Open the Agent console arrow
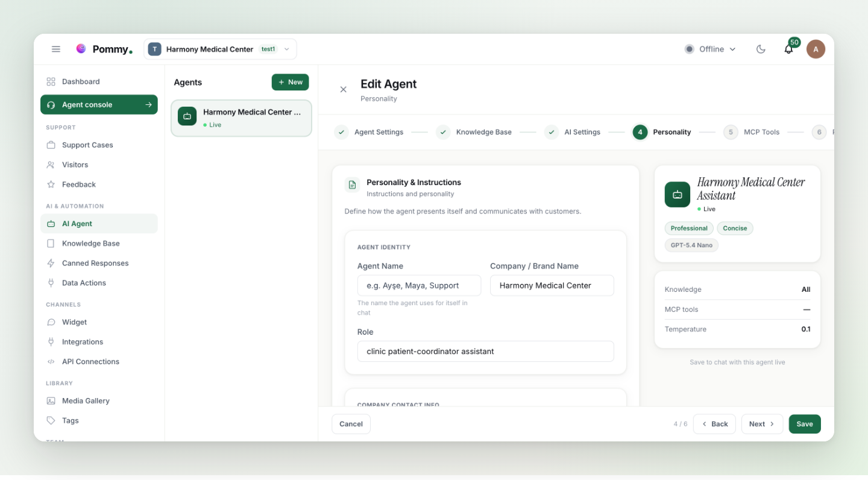The image size is (868, 480). click(148, 105)
